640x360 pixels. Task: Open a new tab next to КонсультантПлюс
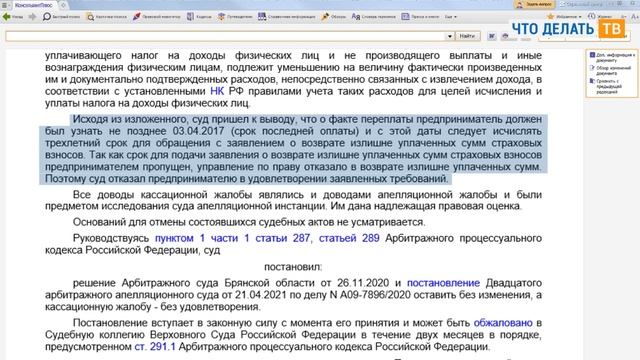pyautogui.click(x=63, y=5)
